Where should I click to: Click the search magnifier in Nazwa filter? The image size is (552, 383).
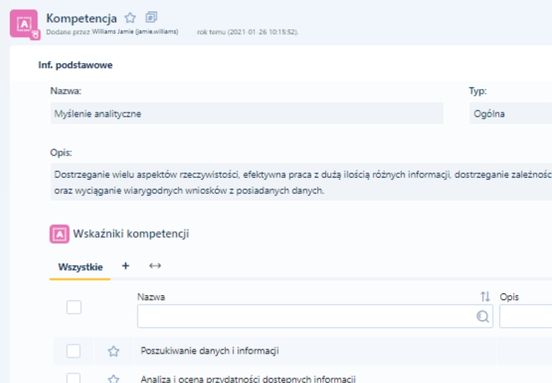tap(483, 316)
